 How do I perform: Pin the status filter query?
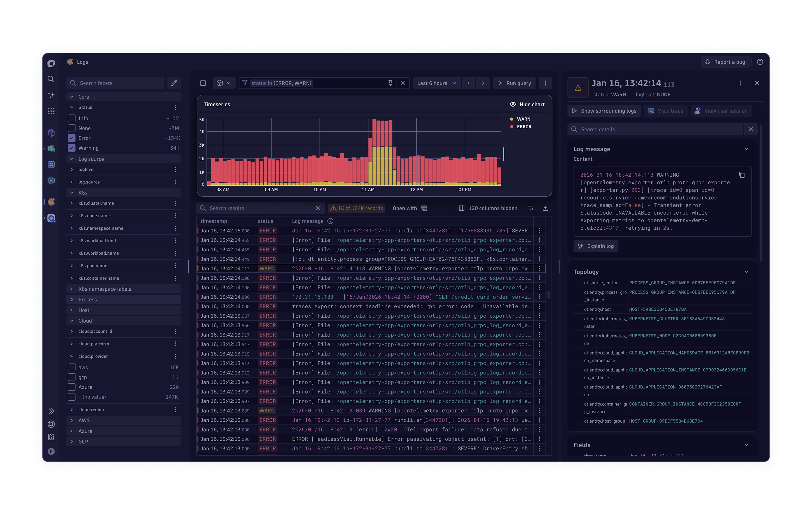[x=390, y=83]
